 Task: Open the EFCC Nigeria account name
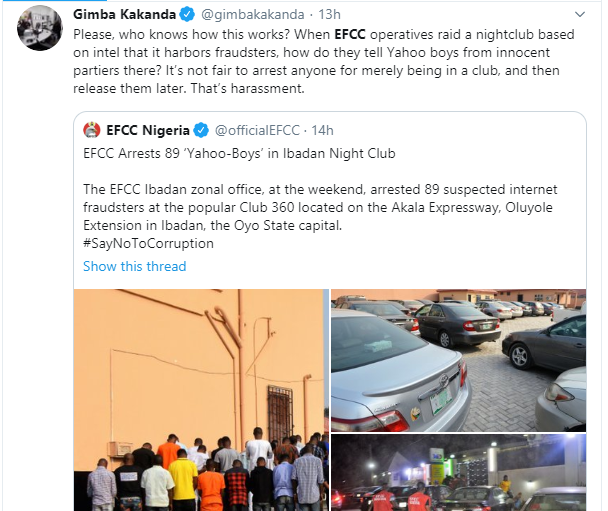pyautogui.click(x=148, y=130)
